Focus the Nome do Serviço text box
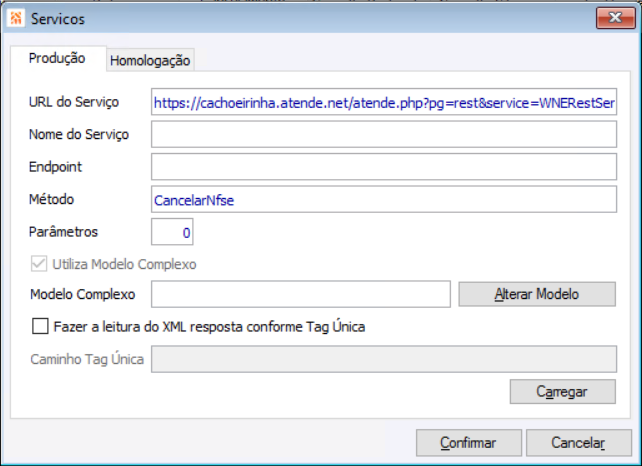The width and height of the screenshot is (642, 466). click(x=384, y=134)
